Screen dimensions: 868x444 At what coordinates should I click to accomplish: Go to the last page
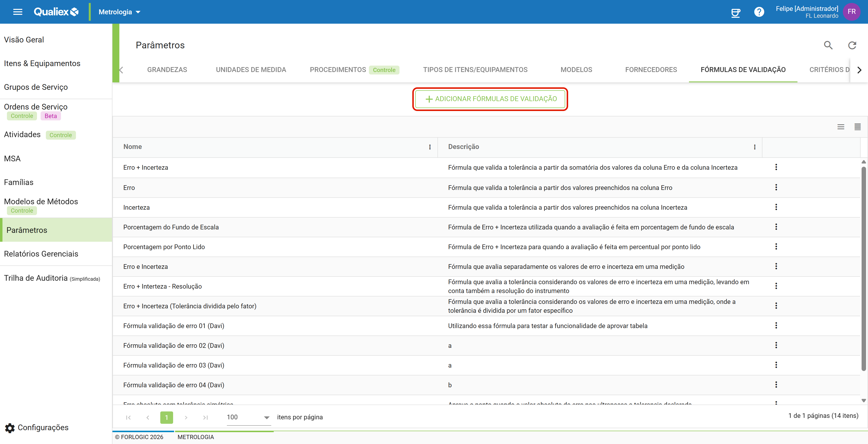(205, 417)
